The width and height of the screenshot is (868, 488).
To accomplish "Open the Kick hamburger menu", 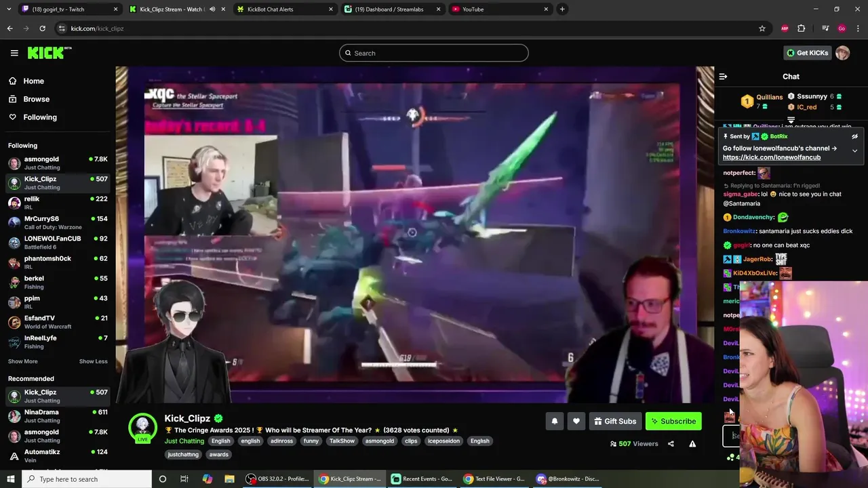I will [14, 53].
